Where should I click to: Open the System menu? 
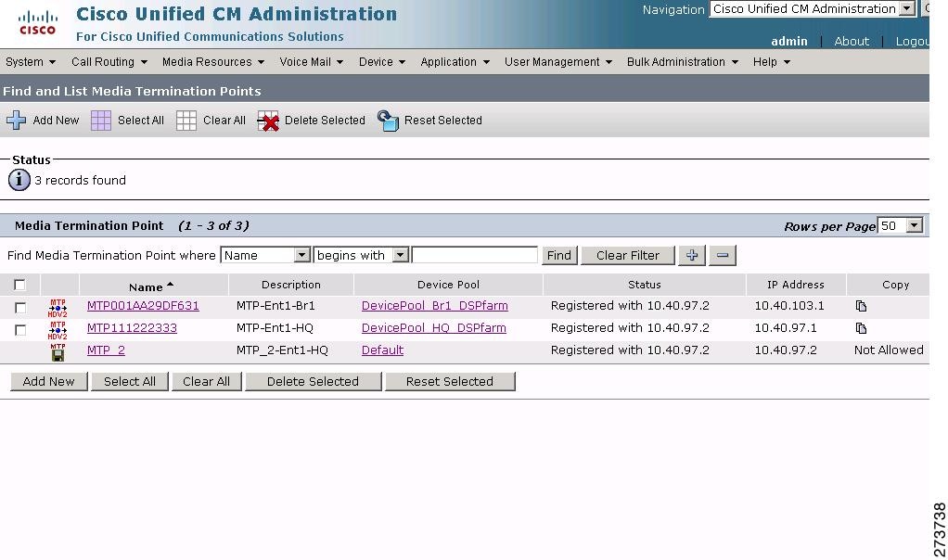tap(31, 61)
